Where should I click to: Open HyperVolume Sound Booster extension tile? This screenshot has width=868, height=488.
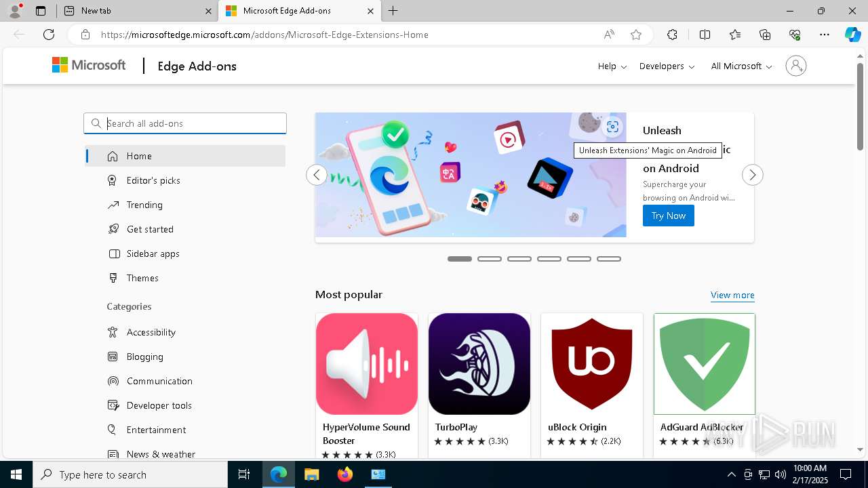(x=367, y=385)
